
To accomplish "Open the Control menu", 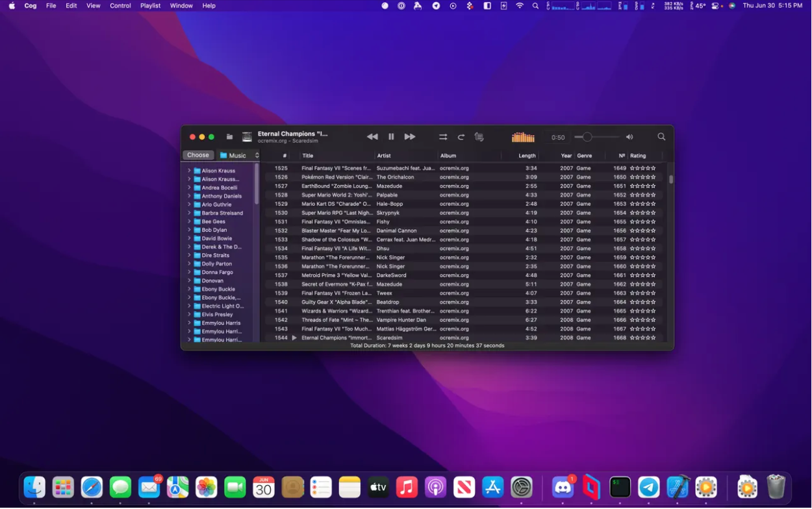I will pos(120,6).
